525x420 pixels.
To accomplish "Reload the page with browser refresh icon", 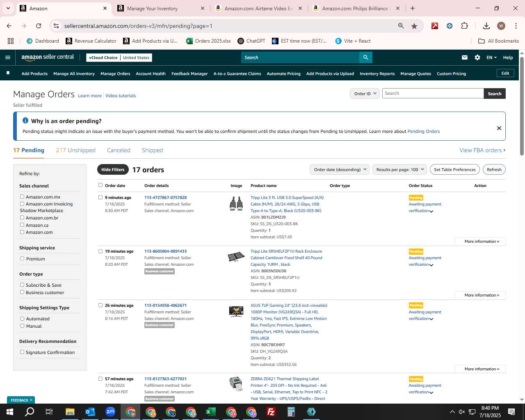I will (x=39, y=26).
